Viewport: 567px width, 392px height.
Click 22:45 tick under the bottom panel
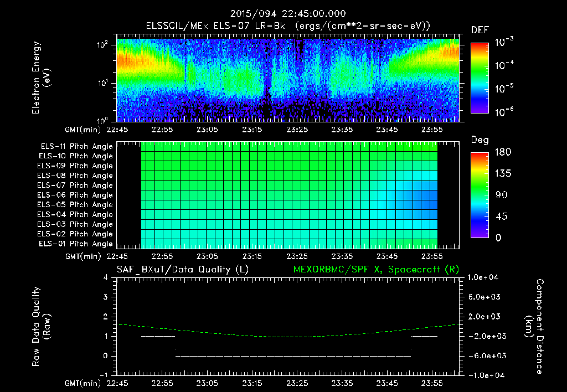(x=117, y=383)
